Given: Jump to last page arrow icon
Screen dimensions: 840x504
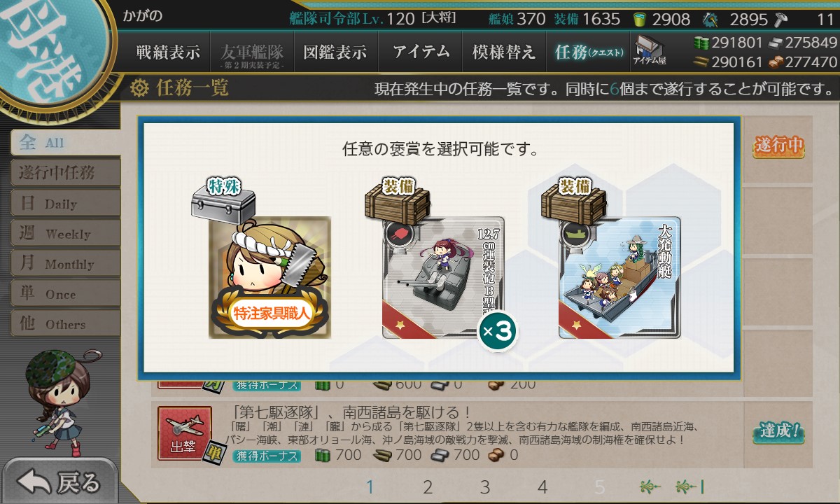Looking at the screenshot, I should [689, 487].
